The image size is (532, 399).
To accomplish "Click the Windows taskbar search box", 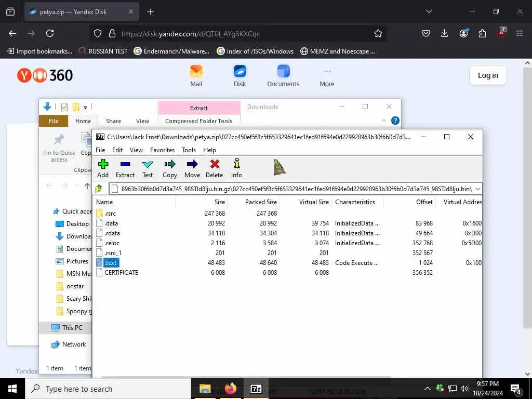I will point(108,389).
